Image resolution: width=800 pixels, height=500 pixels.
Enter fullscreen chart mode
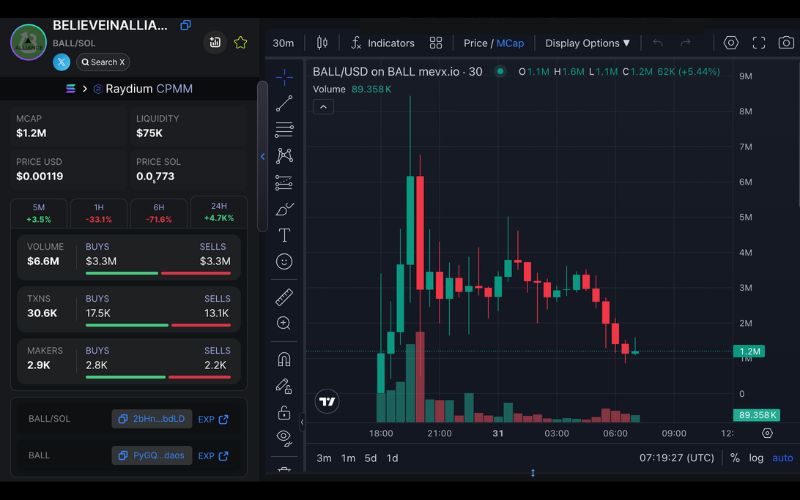(759, 43)
